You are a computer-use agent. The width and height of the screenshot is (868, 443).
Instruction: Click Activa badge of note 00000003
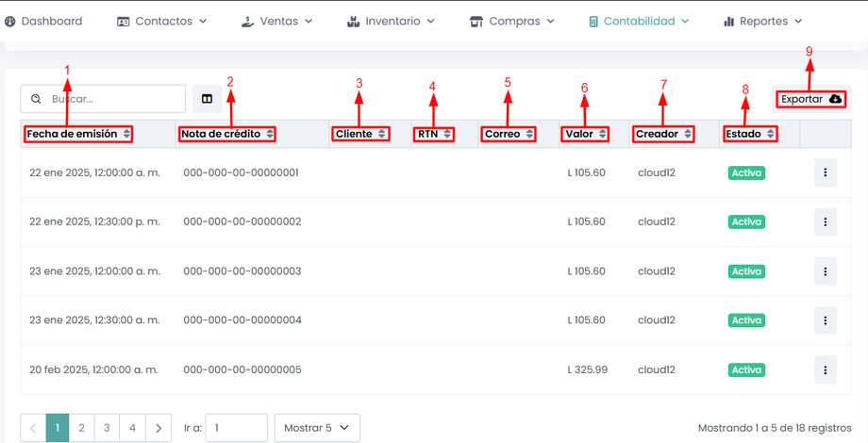(x=746, y=271)
